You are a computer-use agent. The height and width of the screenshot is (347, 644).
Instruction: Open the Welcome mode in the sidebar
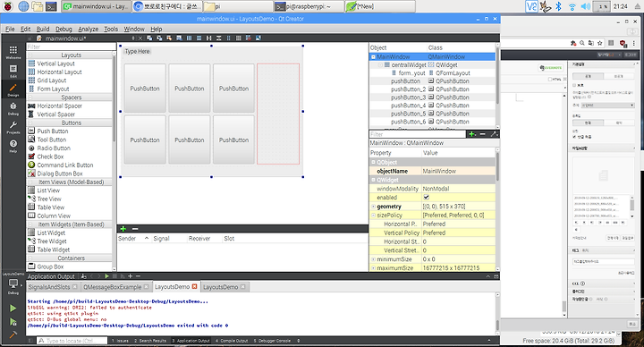coord(13,52)
